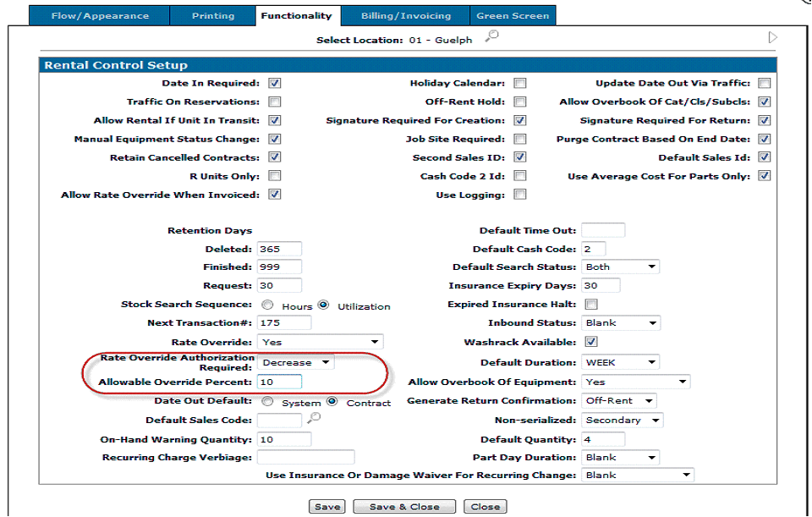812x517 pixels.
Task: Click the Save button
Action: pos(326,507)
